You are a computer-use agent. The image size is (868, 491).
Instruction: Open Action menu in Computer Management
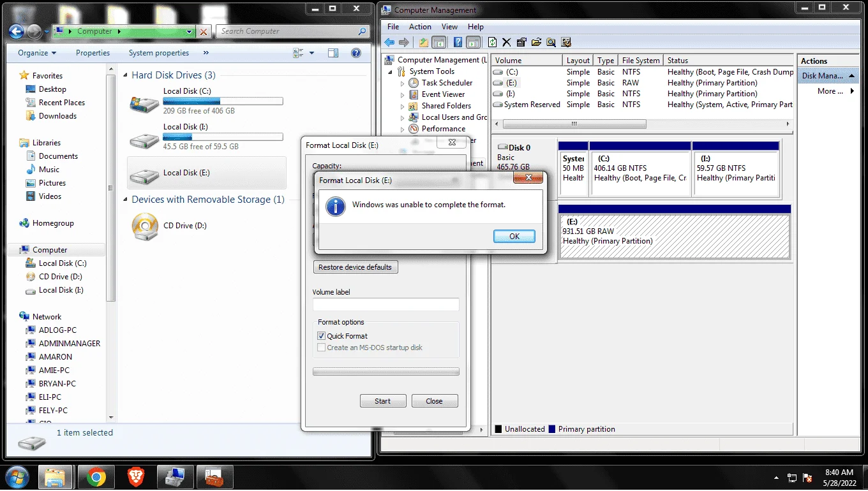coord(420,27)
